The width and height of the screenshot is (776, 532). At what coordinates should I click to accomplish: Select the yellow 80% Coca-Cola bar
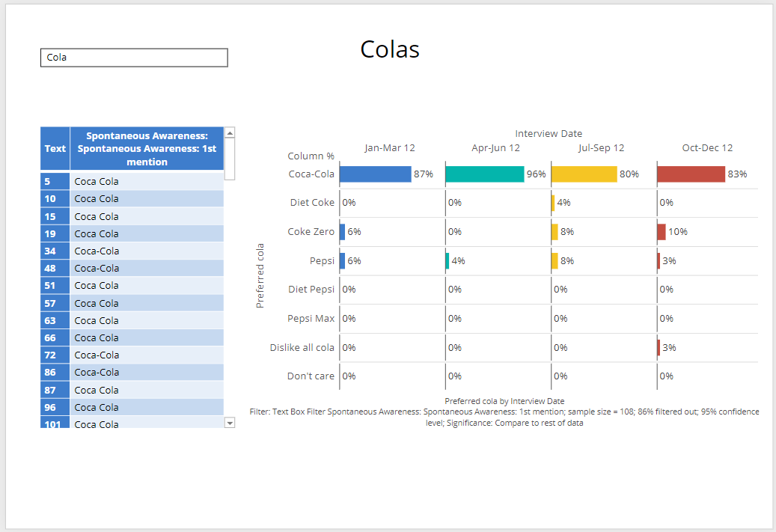[584, 174]
